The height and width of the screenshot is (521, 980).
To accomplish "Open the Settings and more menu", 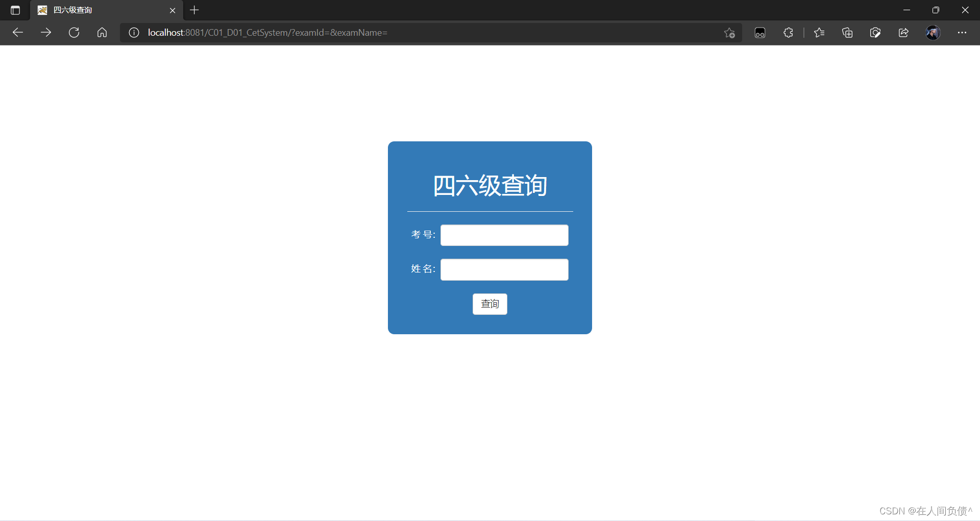I will coord(963,32).
